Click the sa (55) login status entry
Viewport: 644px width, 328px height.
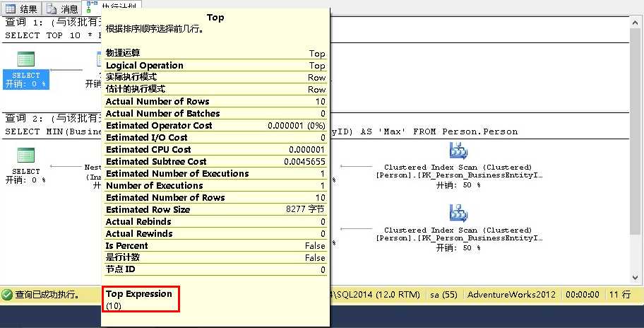[443, 294]
